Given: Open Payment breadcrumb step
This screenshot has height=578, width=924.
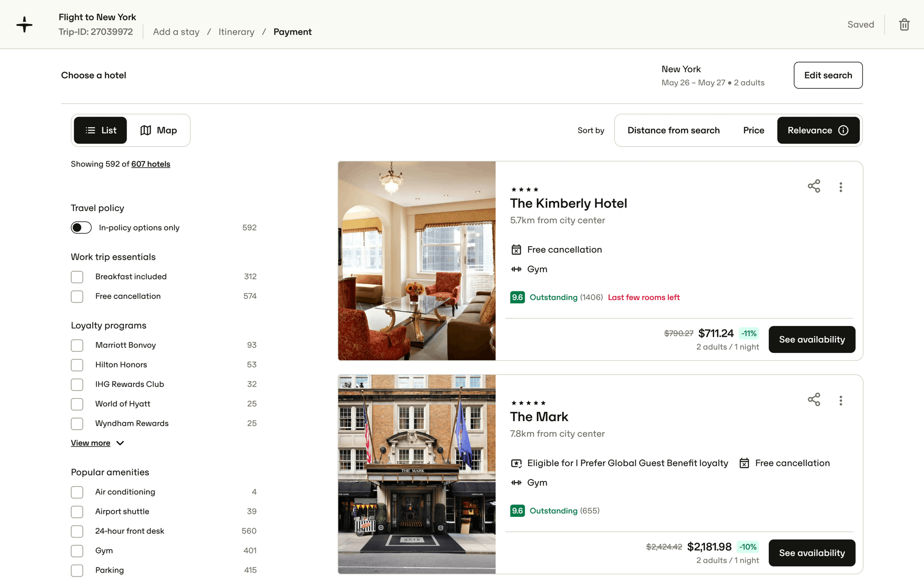Looking at the screenshot, I should pos(293,32).
